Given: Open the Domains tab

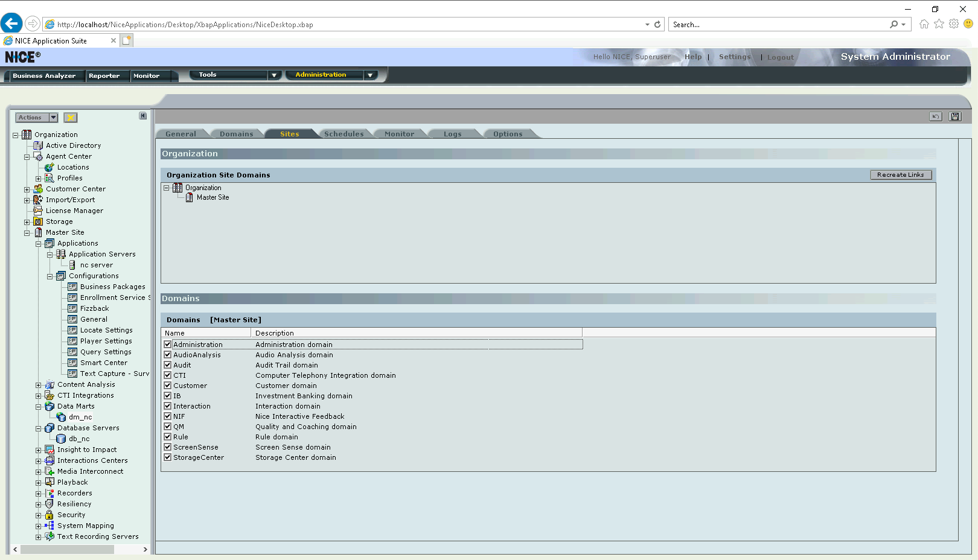Looking at the screenshot, I should [x=236, y=134].
